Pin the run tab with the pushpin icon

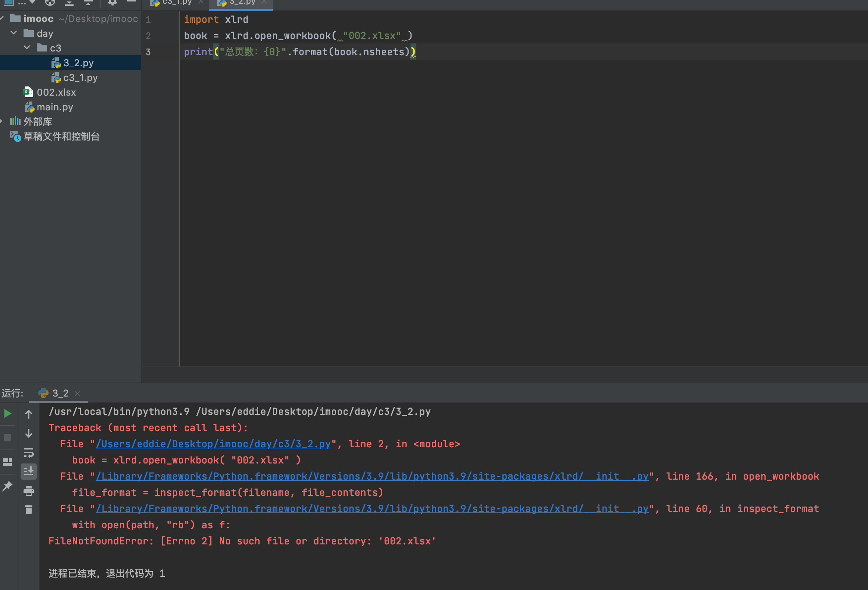[x=7, y=486]
